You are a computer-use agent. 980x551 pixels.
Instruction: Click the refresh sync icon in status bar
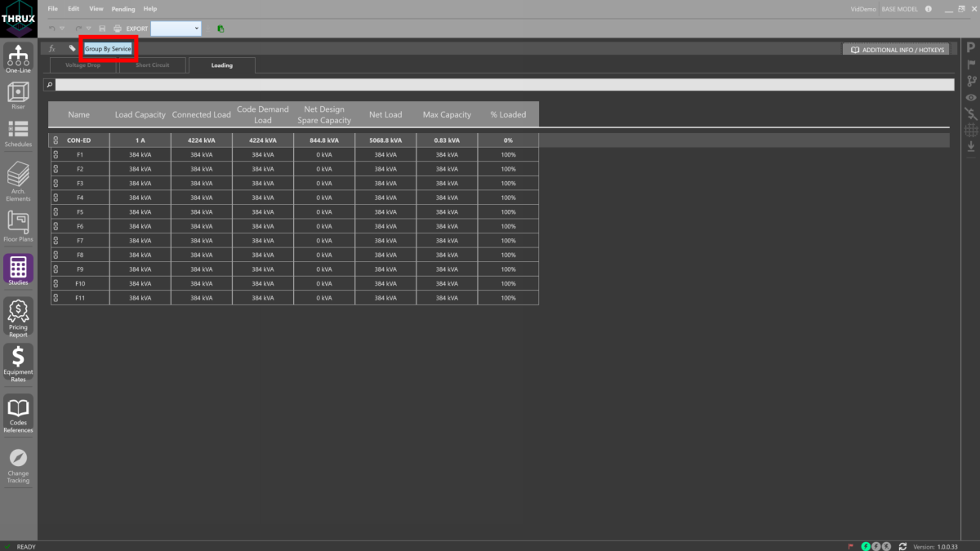pos(902,546)
